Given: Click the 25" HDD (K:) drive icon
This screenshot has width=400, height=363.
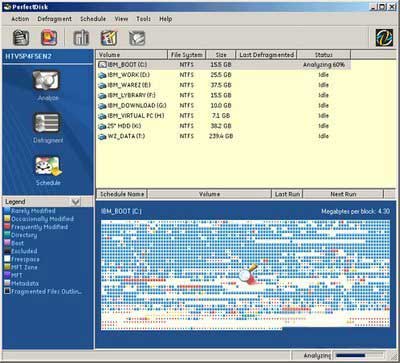Looking at the screenshot, I should click(x=102, y=126).
